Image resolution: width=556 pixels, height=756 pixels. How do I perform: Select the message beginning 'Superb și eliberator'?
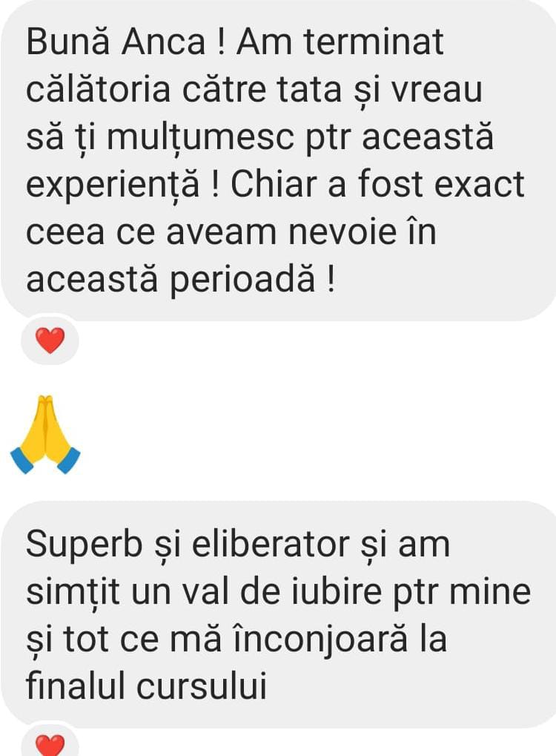click(x=278, y=615)
